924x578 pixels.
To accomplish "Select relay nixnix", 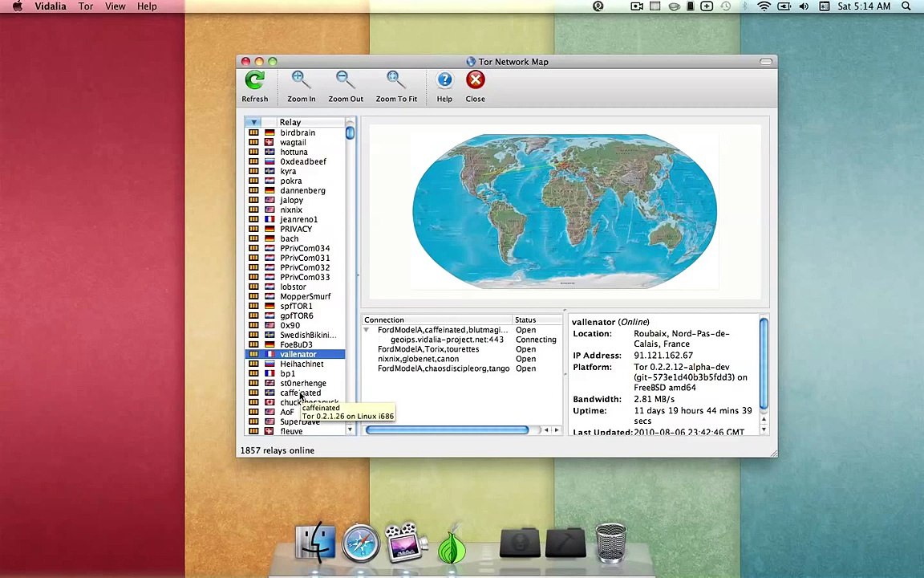I will click(x=295, y=210).
